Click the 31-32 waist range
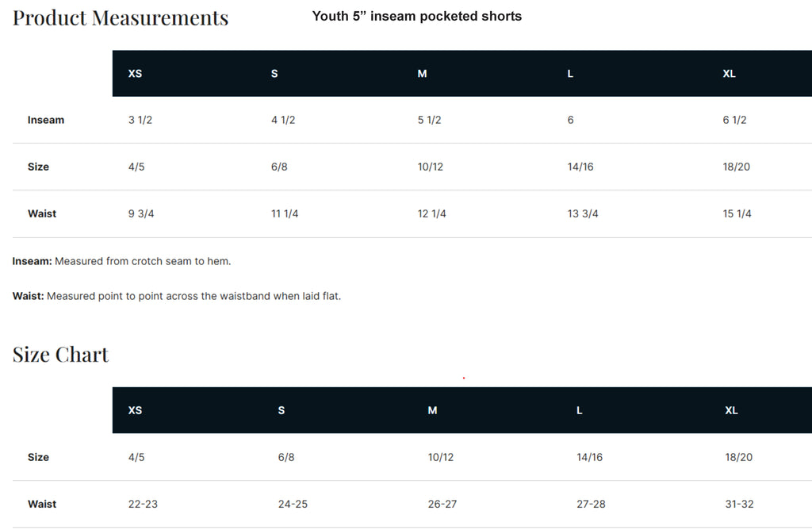 pos(739,504)
